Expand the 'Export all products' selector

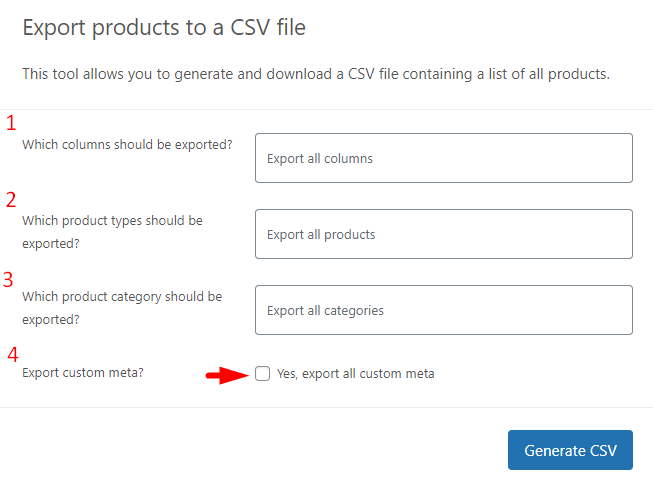tap(443, 234)
